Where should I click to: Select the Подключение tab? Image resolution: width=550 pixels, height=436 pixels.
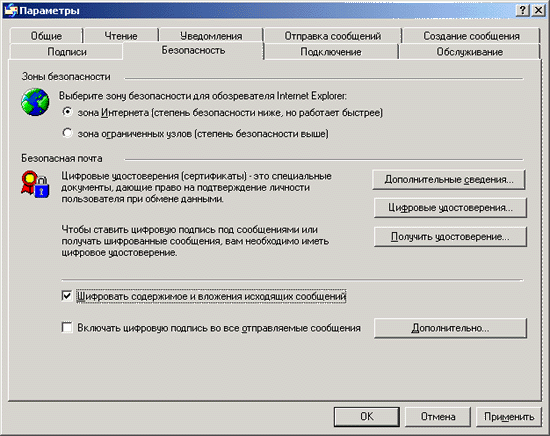[x=331, y=52]
